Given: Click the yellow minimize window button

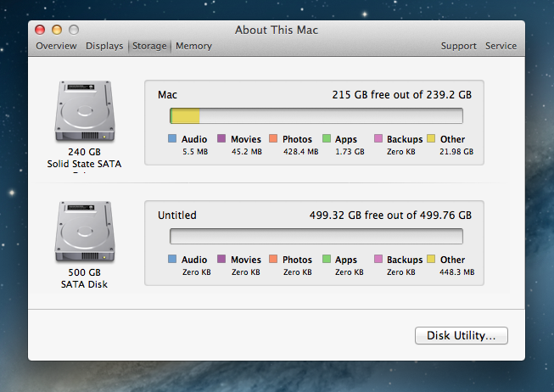Looking at the screenshot, I should (x=57, y=30).
